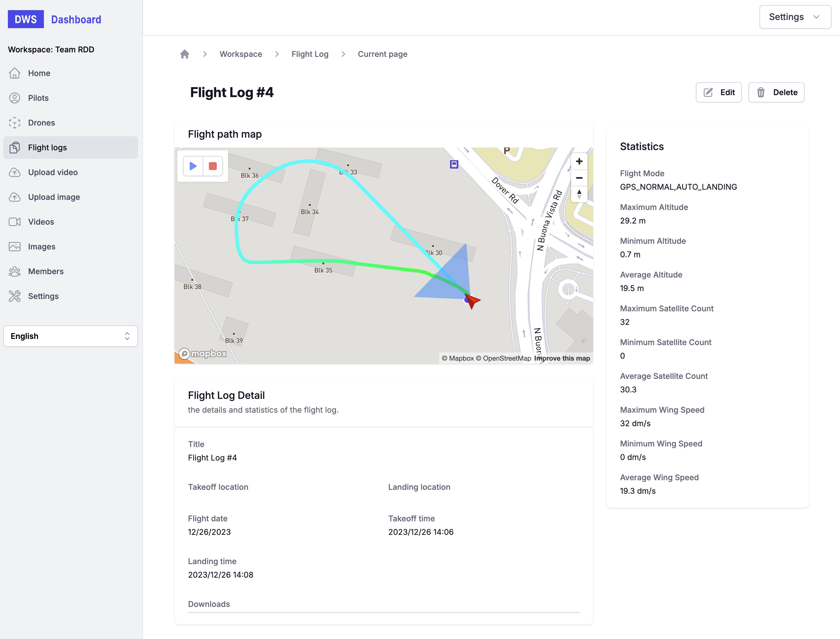Viewport: 840px width, 639px height.
Task: Stop the flight path playback
Action: tap(213, 166)
